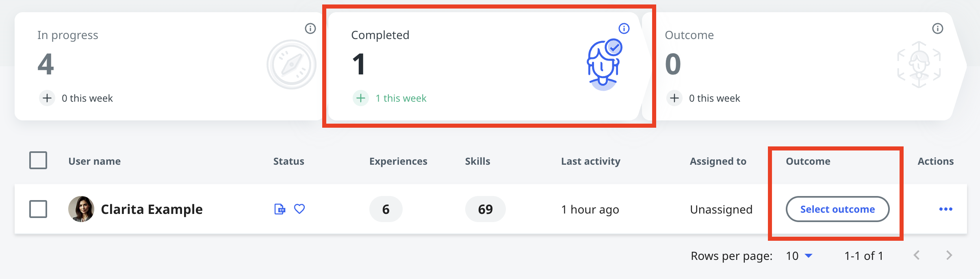The image size is (980, 279).
Task: Click the Select outcome button
Action: [838, 209]
